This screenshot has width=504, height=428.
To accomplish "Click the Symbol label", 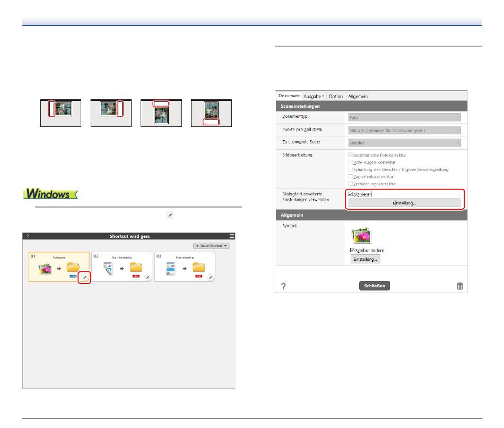I will pyautogui.click(x=289, y=226).
